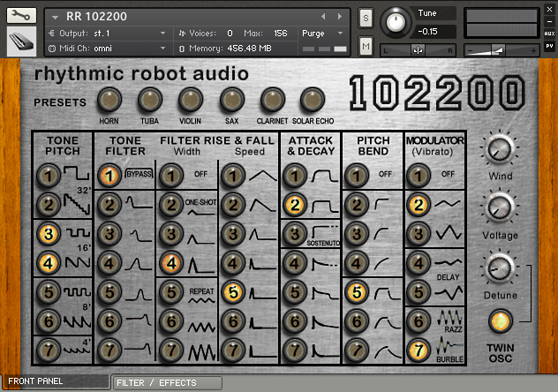The height and width of the screenshot is (392, 558).
Task: Select the HORN preset button
Action: click(x=109, y=100)
